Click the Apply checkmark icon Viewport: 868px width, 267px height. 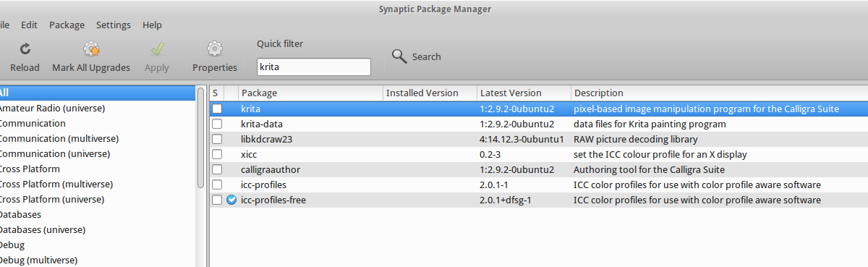(x=157, y=49)
